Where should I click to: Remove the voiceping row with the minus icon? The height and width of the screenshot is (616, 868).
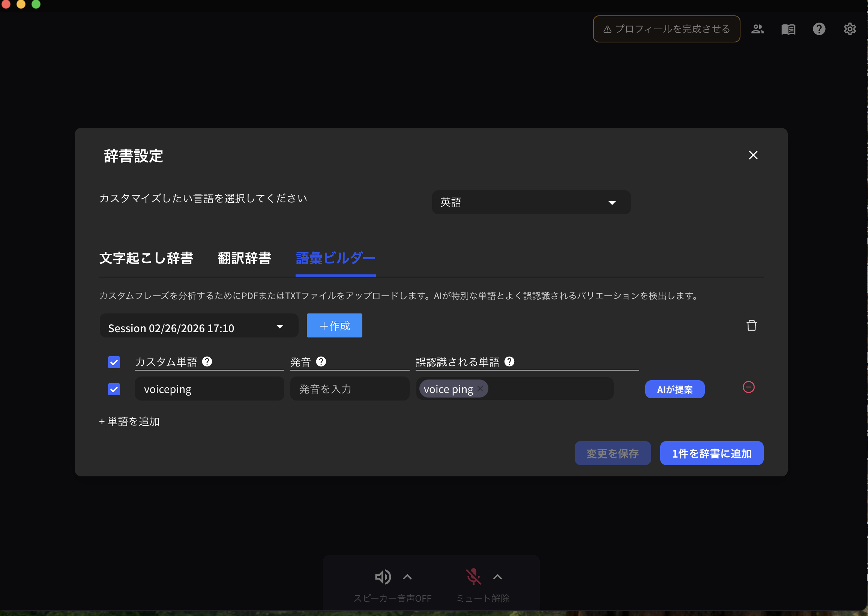pos(748,387)
